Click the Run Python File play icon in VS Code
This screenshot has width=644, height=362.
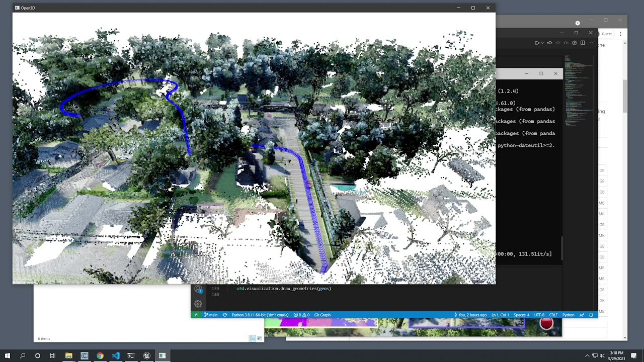click(x=537, y=43)
